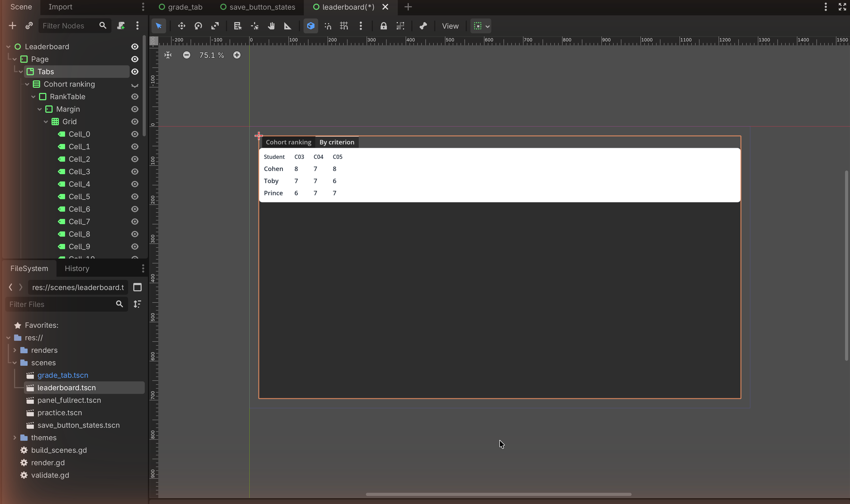This screenshot has width=850, height=504.
Task: Switch to the save_button_states scene tab
Action: 258,7
